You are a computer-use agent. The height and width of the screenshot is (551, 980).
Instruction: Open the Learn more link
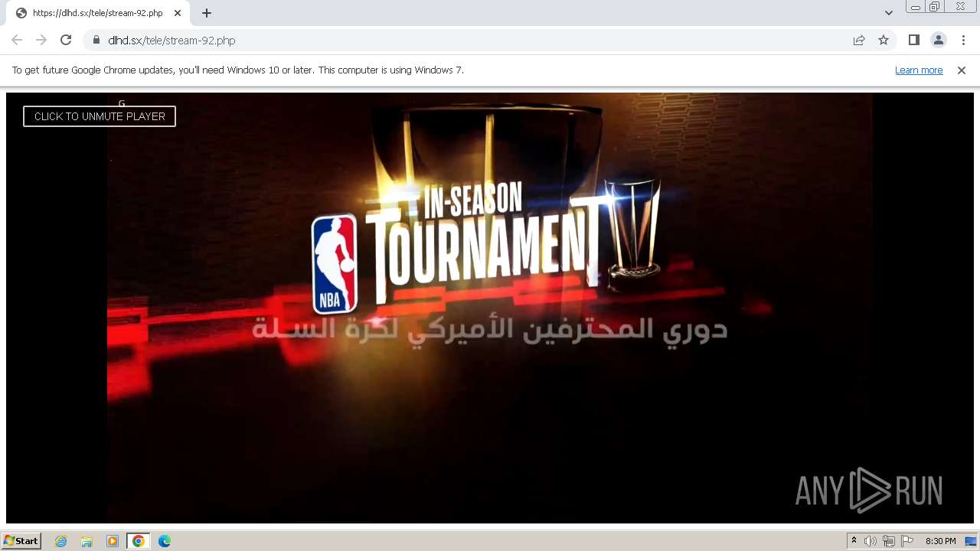pyautogui.click(x=919, y=70)
